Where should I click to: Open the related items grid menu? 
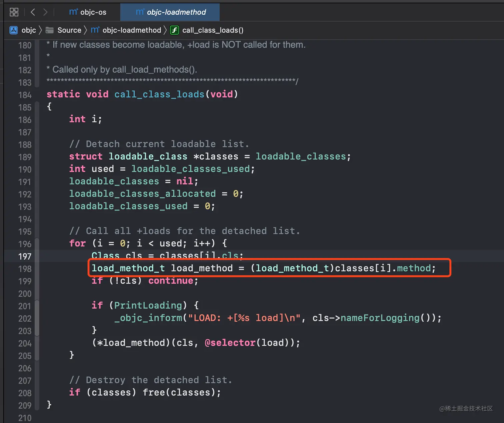point(14,12)
